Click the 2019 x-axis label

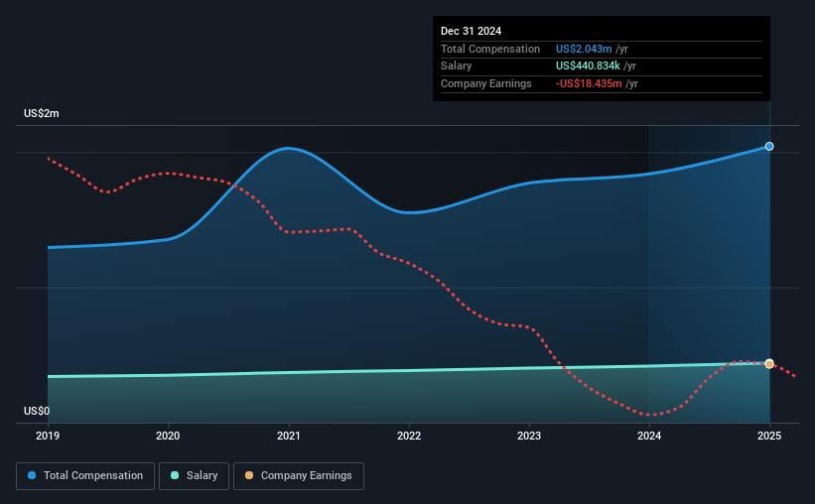pos(48,436)
